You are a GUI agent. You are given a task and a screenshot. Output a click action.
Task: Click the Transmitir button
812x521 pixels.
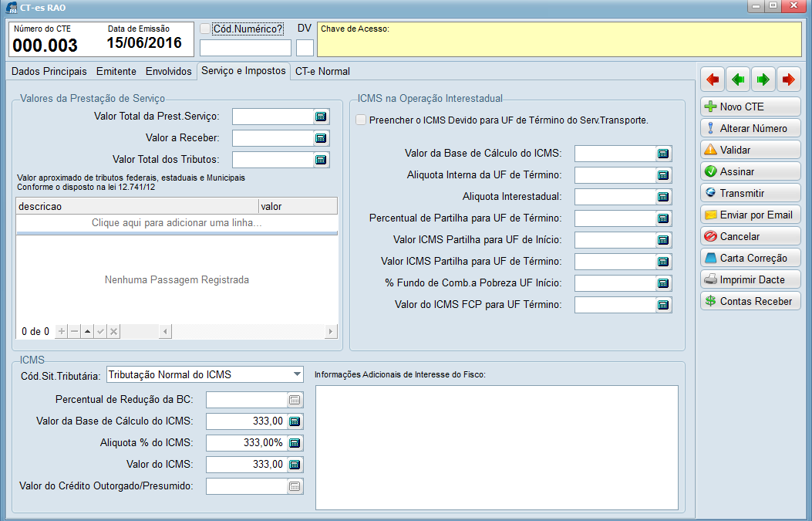(750, 194)
